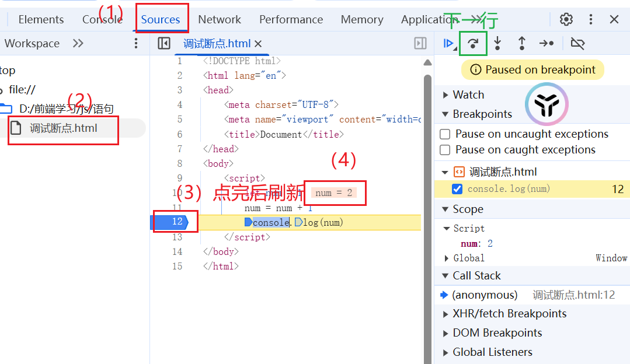630x364 pixels.
Task: Select the 调试断点.html editor tab
Action: point(217,43)
